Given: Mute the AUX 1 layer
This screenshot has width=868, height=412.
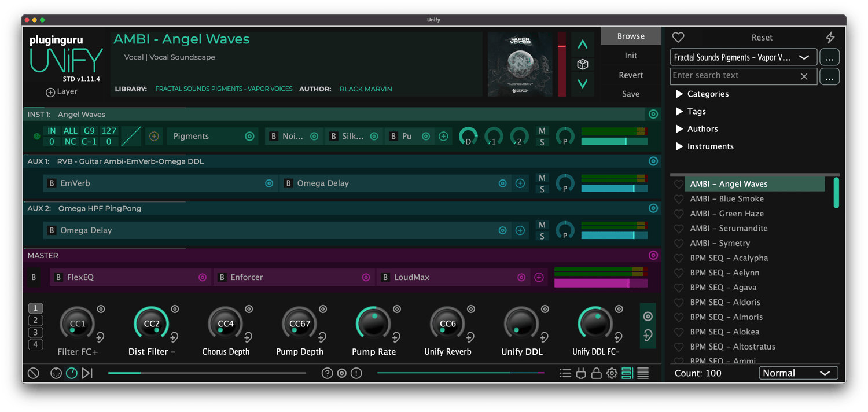Looking at the screenshot, I should click(542, 178).
